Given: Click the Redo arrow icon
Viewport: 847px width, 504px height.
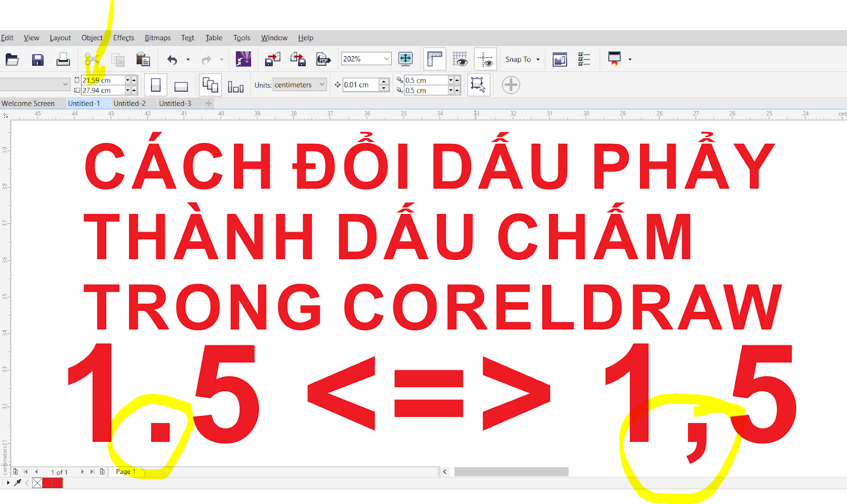Looking at the screenshot, I should pyautogui.click(x=206, y=59).
